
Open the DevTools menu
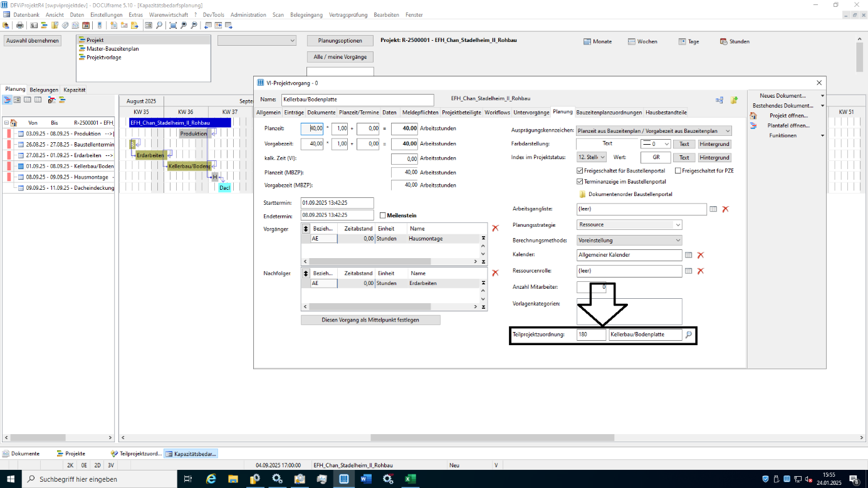pyautogui.click(x=213, y=14)
